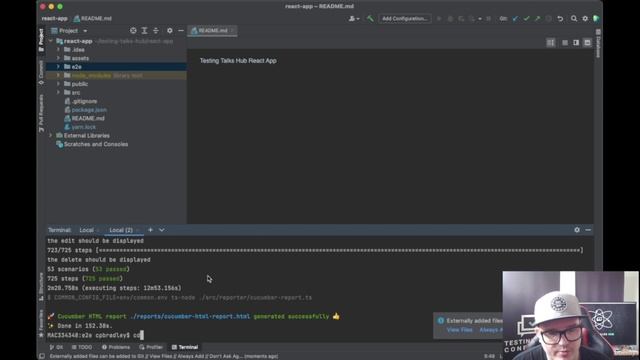Image resolution: width=640 pixels, height=360 pixels.
Task: Minimize the terminal panel
Action: pyautogui.click(x=588, y=230)
